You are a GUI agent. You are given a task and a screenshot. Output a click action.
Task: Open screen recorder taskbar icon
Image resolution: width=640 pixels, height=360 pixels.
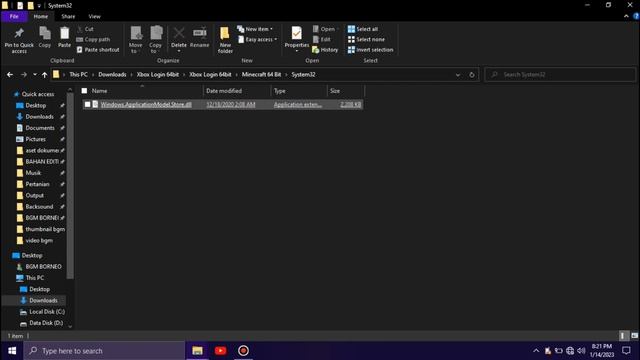(243, 351)
